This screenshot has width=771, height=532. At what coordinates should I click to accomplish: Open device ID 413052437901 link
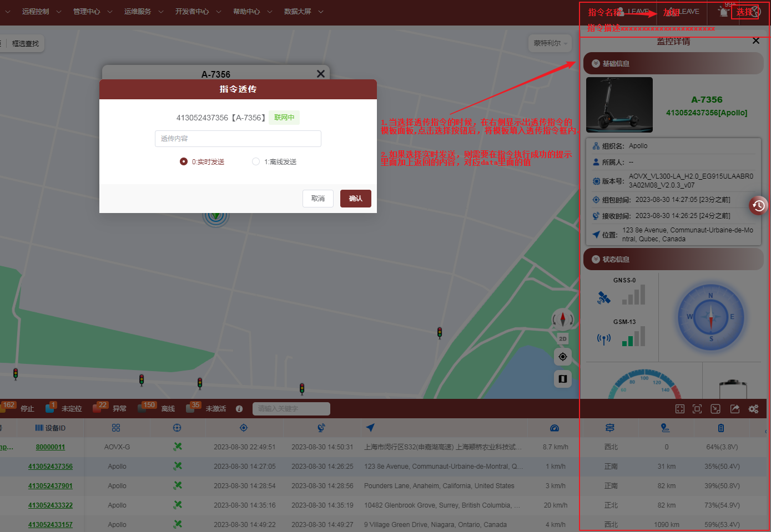pyautogui.click(x=51, y=486)
